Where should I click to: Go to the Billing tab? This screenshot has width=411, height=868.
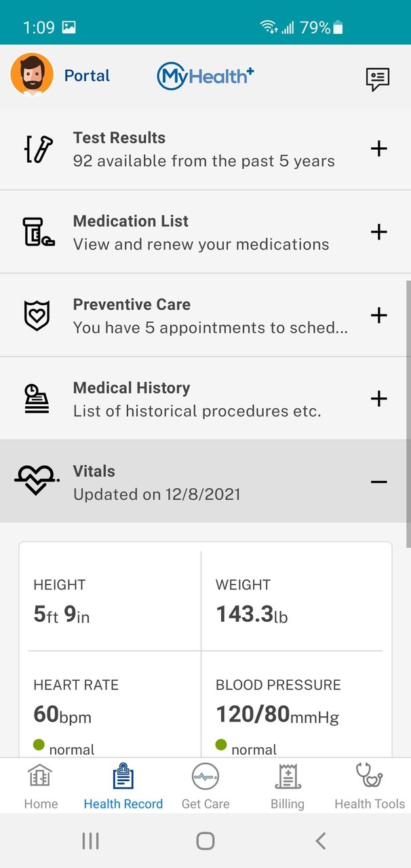(x=288, y=787)
